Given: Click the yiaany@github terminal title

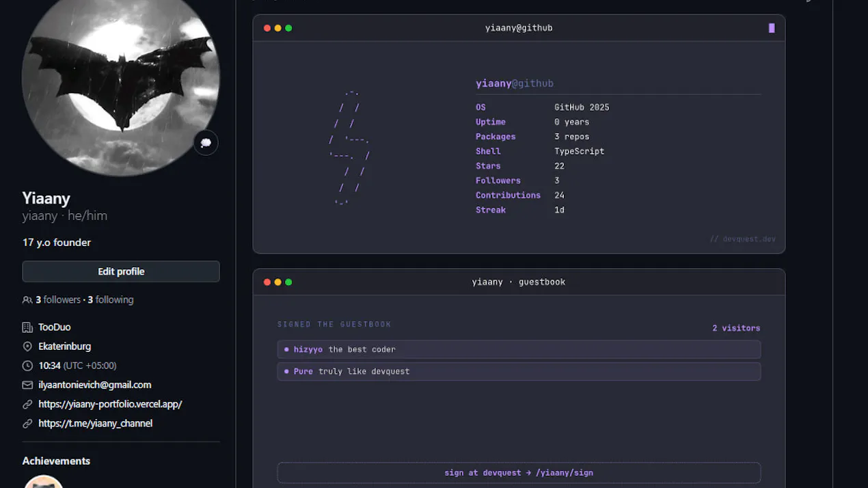Looking at the screenshot, I should (x=519, y=28).
